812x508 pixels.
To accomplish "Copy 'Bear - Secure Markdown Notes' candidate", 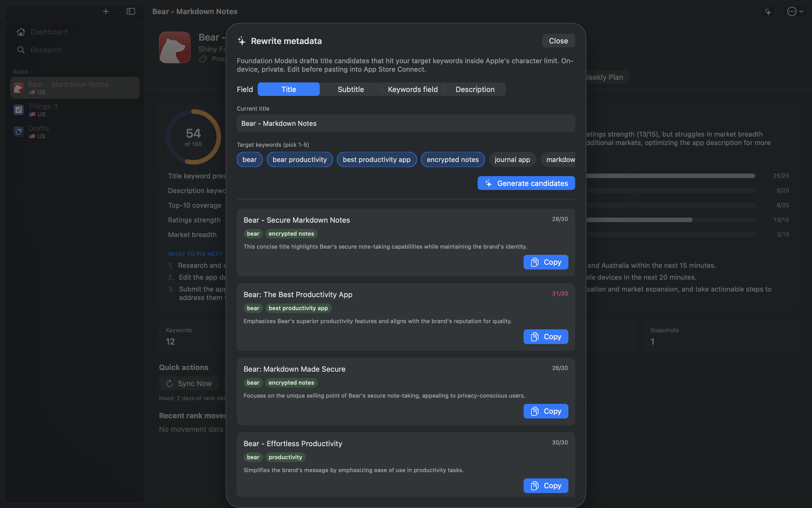I will [546, 262].
